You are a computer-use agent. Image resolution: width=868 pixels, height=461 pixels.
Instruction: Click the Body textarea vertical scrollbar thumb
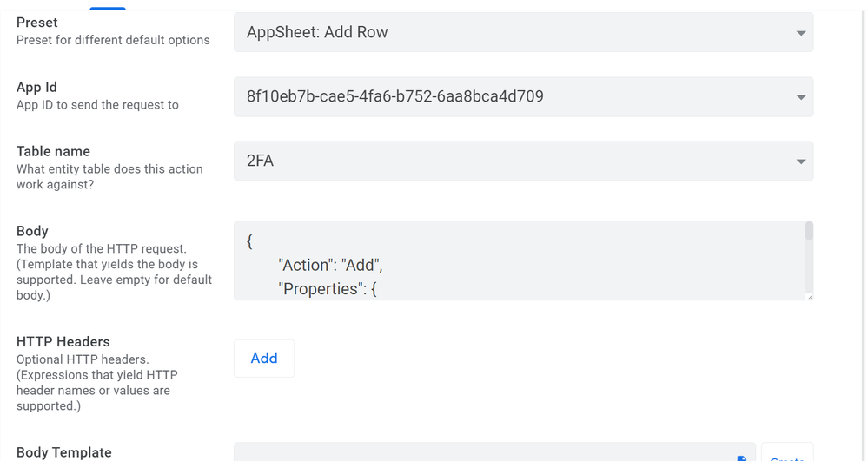tap(809, 231)
